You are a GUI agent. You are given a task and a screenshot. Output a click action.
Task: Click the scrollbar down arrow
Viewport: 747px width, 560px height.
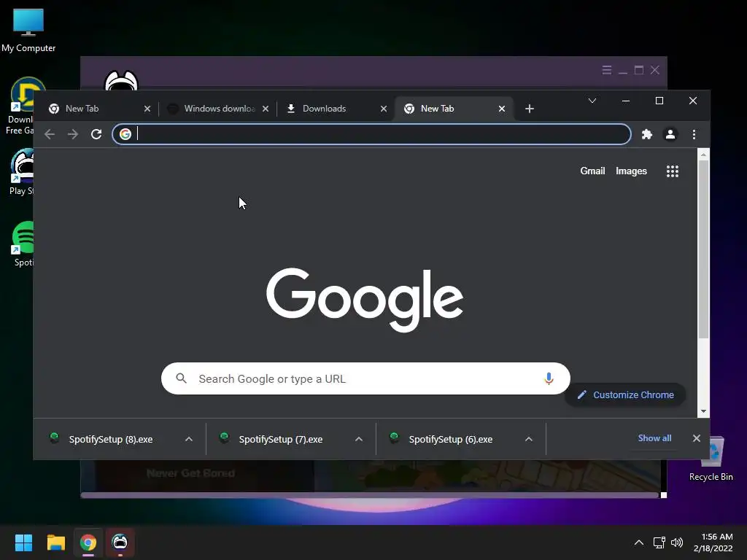pos(703,411)
